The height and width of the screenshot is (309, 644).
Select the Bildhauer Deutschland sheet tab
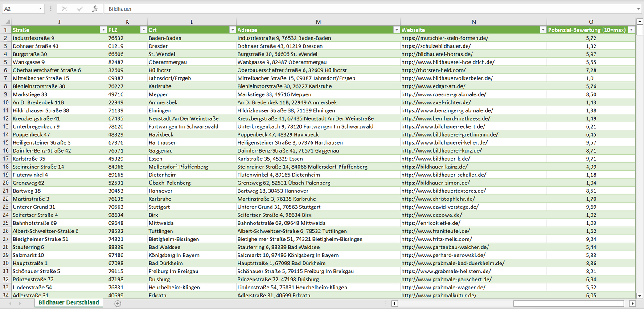coord(69,303)
